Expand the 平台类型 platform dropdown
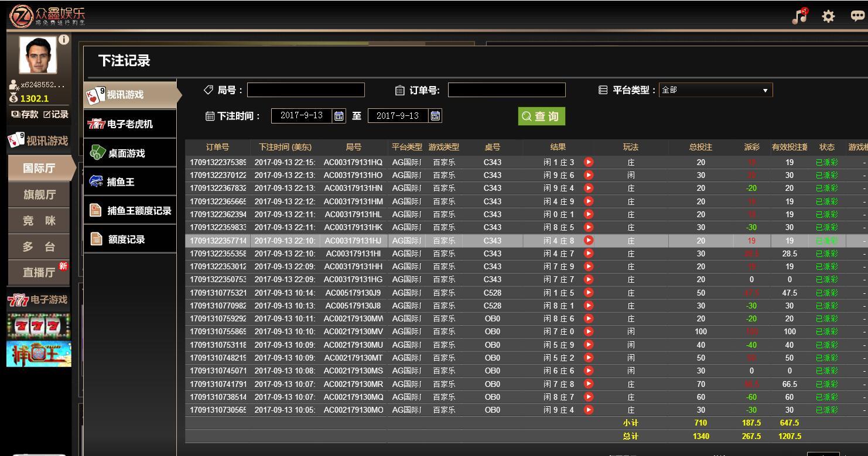Screen dimensions: 868x456 click(715, 90)
